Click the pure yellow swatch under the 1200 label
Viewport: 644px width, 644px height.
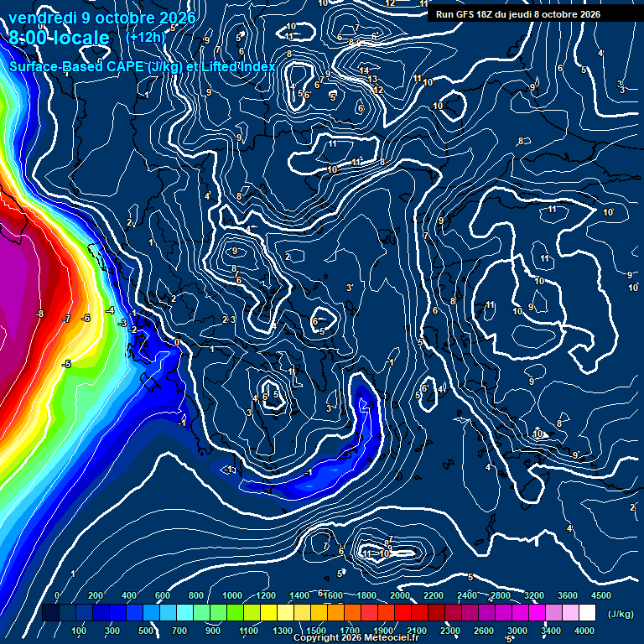[x=268, y=612]
